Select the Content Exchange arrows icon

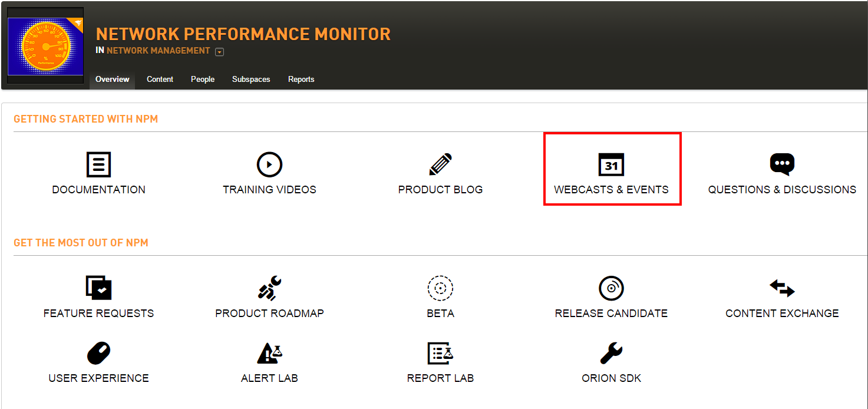(782, 288)
